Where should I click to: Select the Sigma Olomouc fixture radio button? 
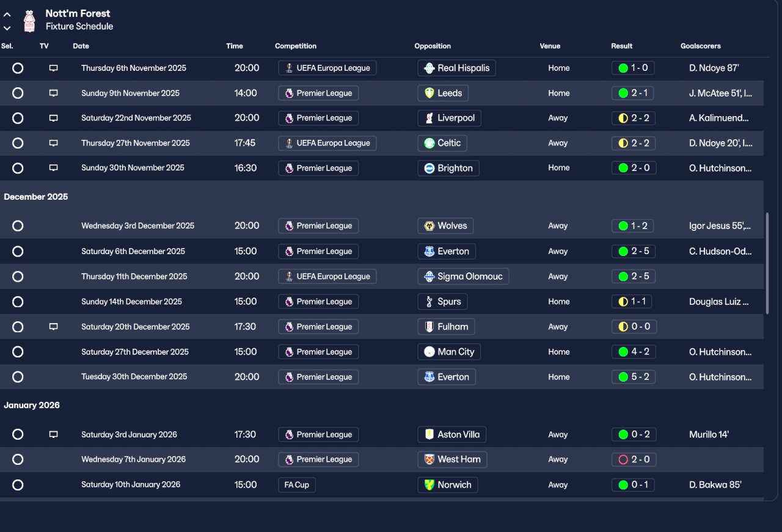[x=18, y=277]
